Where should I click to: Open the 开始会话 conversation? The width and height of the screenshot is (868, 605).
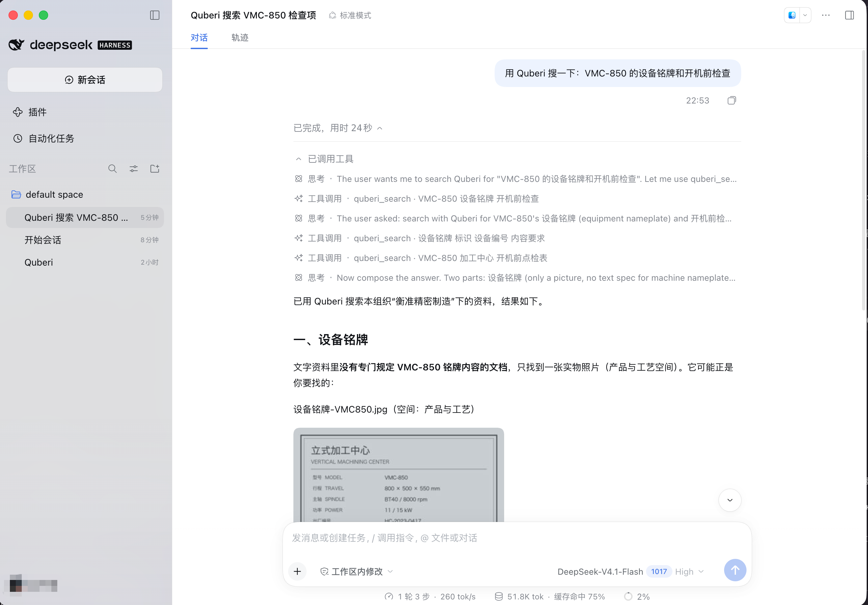coord(85,240)
